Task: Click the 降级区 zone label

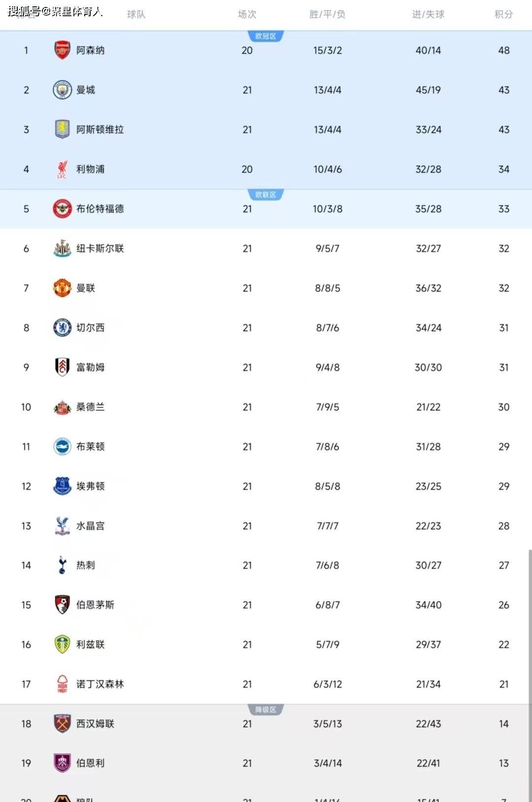Action: (266, 709)
